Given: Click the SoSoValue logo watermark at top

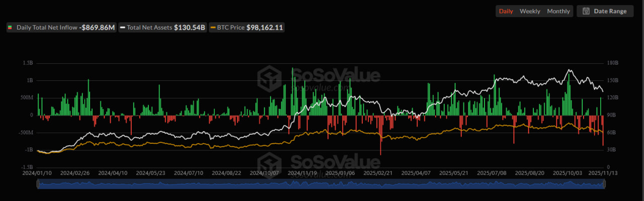Looking at the screenshot, I should coord(269,77).
